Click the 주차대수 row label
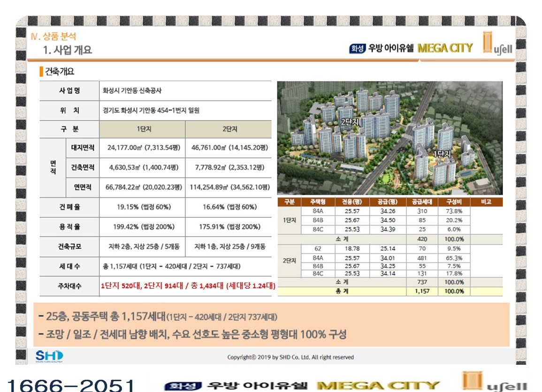Viewport: 542px width, 392px height. pyautogui.click(x=69, y=286)
